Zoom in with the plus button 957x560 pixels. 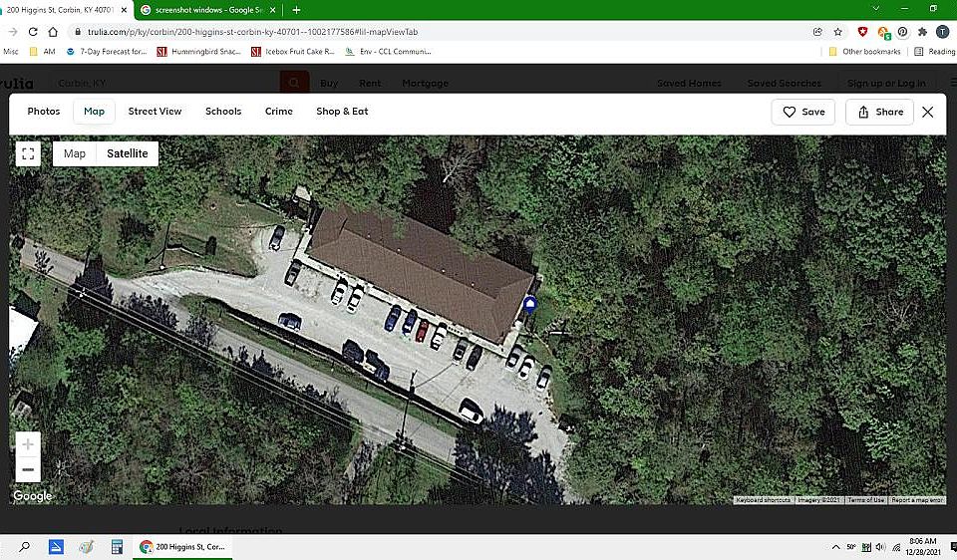[28, 444]
